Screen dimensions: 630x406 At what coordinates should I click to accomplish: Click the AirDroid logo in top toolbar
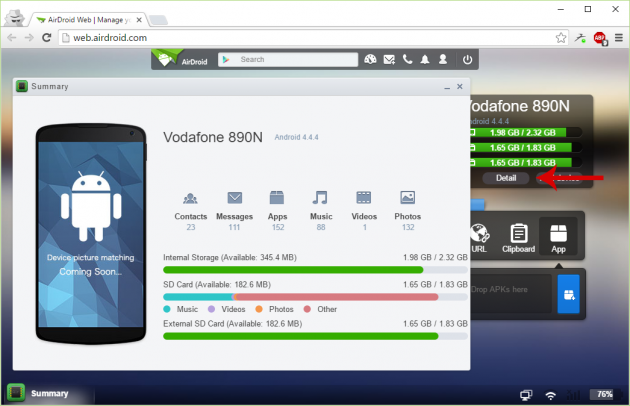point(180,59)
